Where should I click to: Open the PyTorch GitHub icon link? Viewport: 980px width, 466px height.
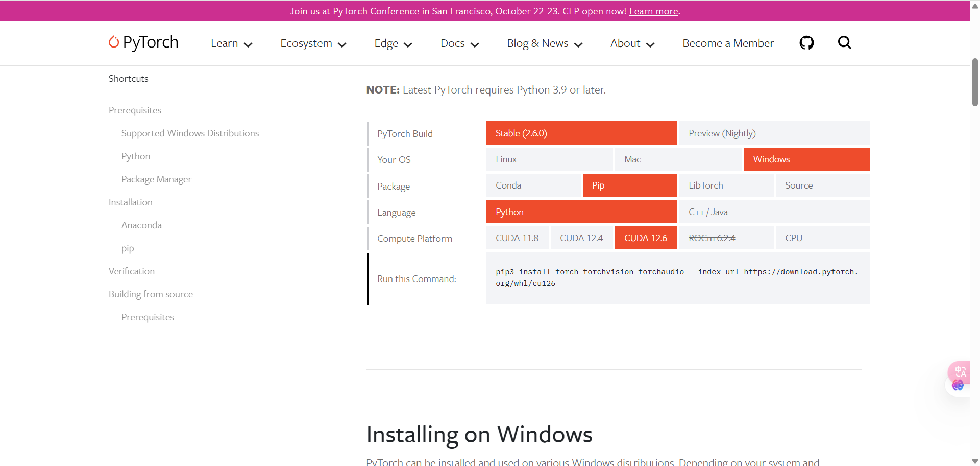pos(806,43)
